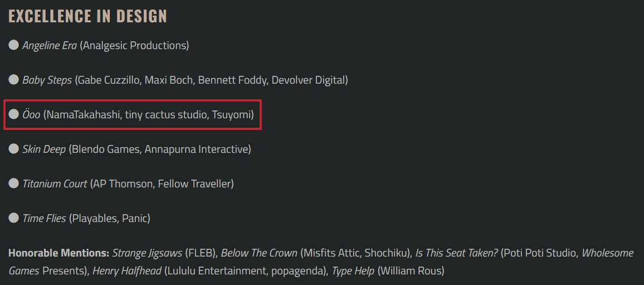Viewport: 644px width, 285px height.
Task: Open the Angeline Era game title
Action: pyautogui.click(x=50, y=46)
